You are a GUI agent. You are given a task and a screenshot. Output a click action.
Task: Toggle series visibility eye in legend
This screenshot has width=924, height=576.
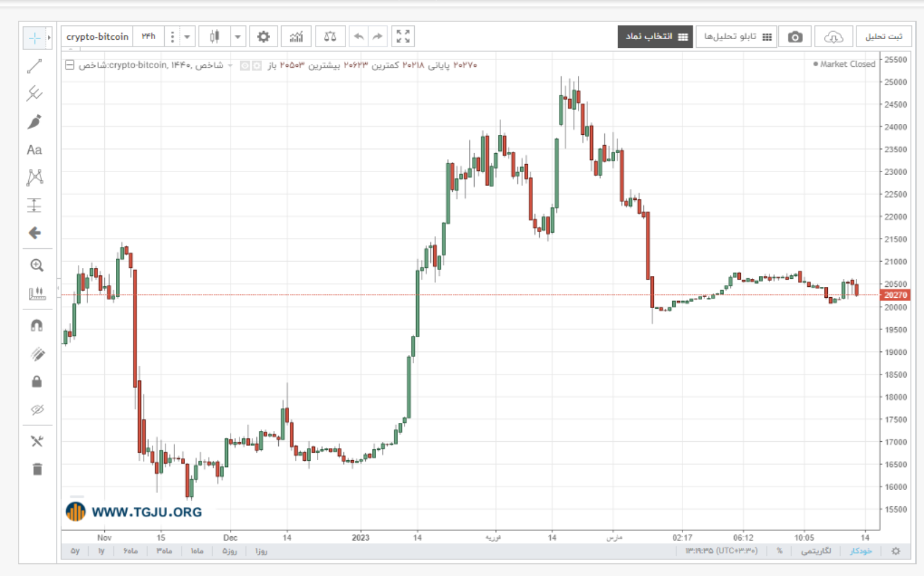click(x=244, y=66)
